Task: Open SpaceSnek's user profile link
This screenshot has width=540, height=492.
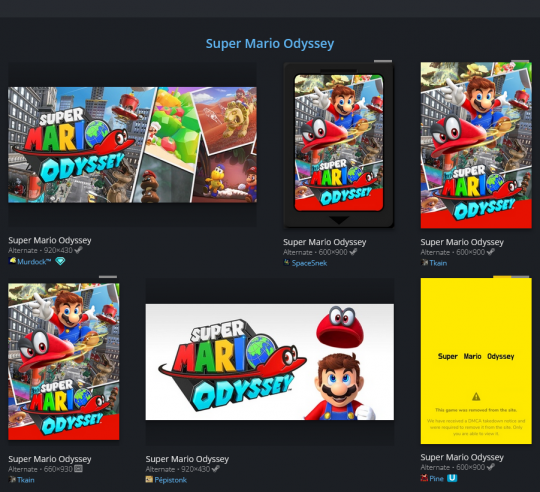Action: tap(309, 263)
